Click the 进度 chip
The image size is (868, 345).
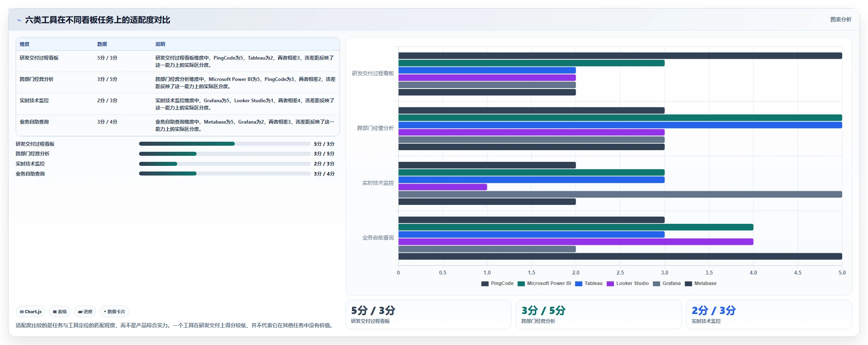(x=85, y=312)
